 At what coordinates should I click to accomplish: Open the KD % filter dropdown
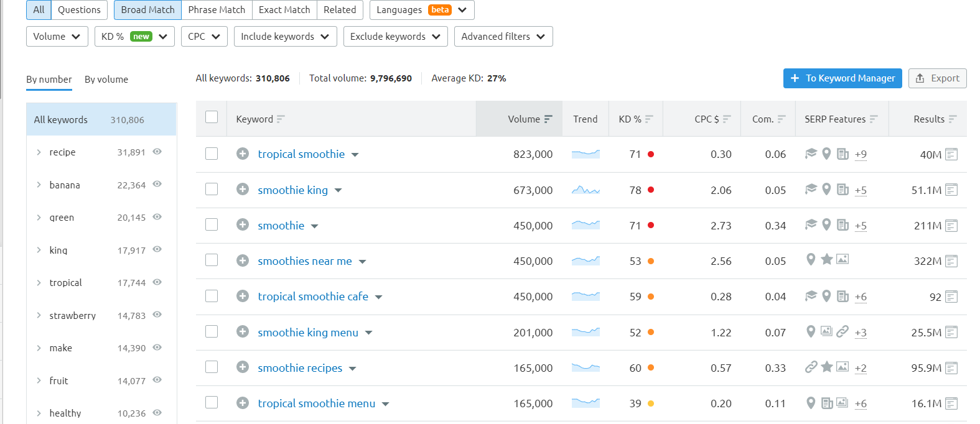point(134,36)
